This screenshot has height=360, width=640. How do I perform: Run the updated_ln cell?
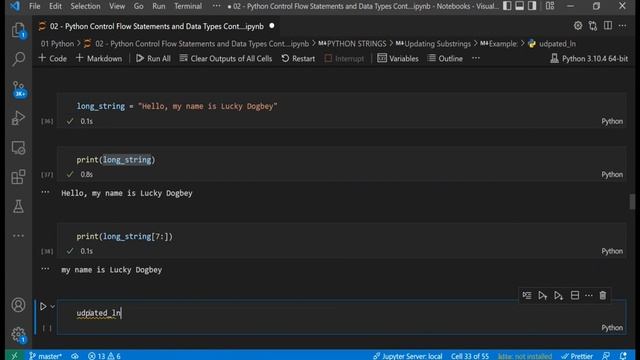pyautogui.click(x=43, y=306)
